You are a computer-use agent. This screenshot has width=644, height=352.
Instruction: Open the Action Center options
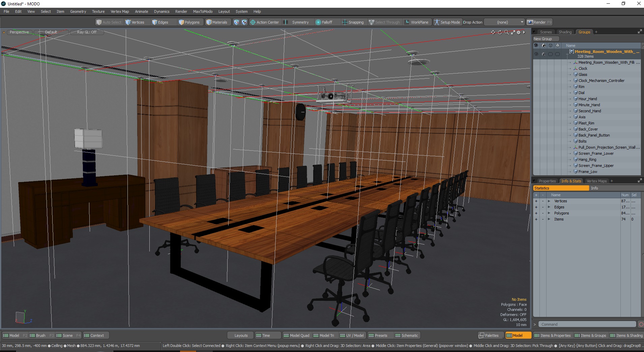click(x=265, y=22)
